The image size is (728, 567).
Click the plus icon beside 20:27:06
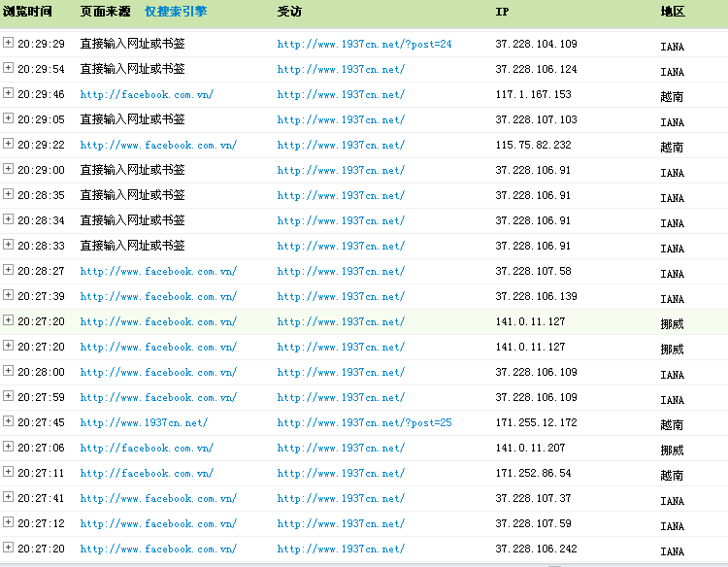[9, 447]
